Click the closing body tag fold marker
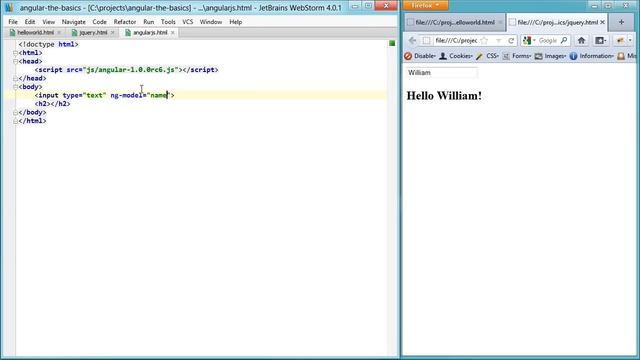This screenshot has width=640, height=360. coord(16,112)
